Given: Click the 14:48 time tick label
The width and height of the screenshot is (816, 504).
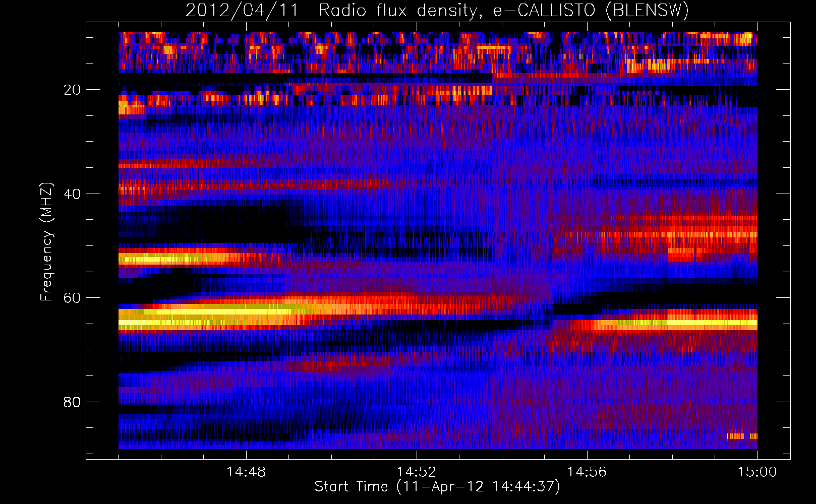Looking at the screenshot, I should click(x=246, y=472).
